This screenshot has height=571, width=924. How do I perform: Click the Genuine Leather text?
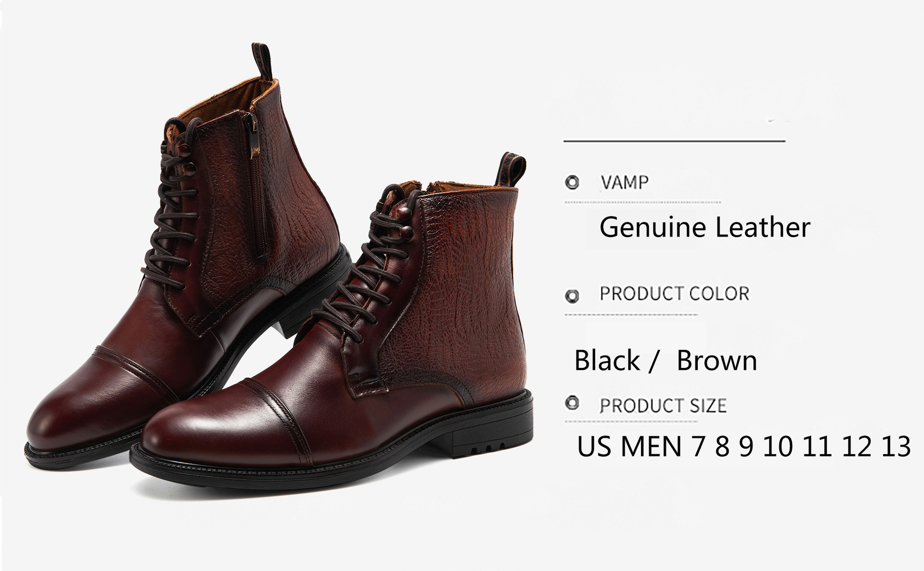pyautogui.click(x=705, y=227)
